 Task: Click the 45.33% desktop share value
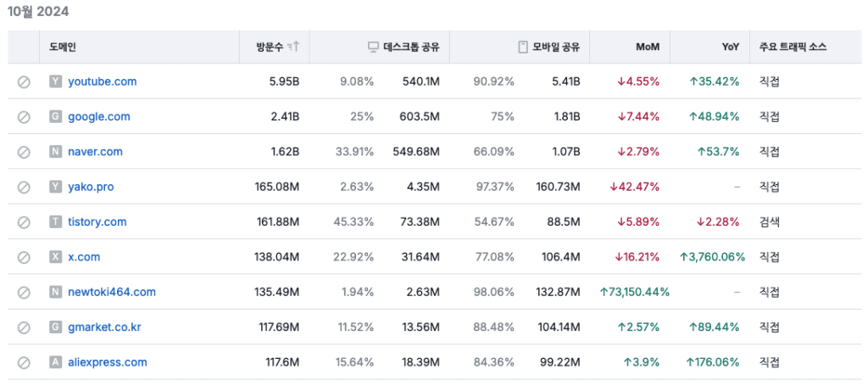tap(353, 222)
